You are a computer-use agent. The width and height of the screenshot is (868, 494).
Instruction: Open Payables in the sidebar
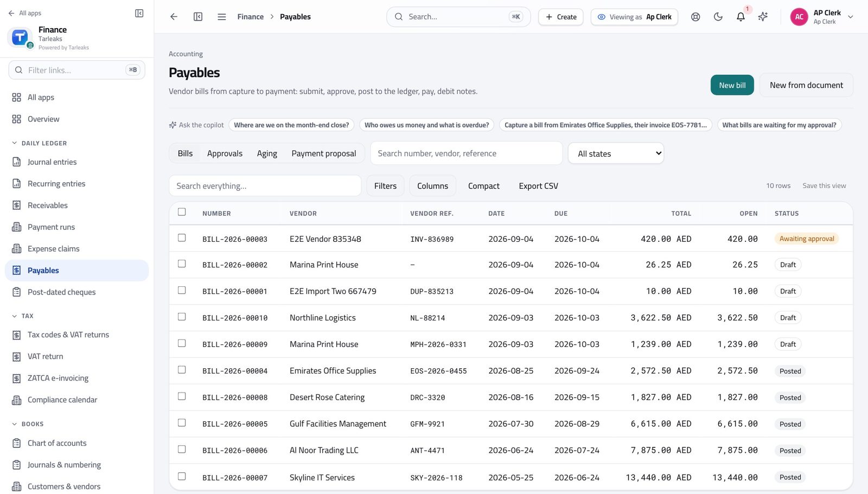click(76, 271)
